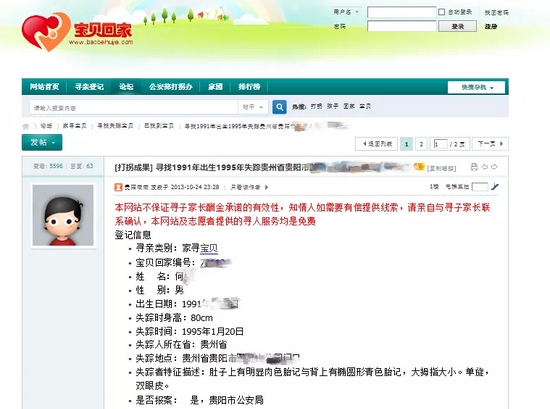Click the fourth hot search keyword

tap(365, 106)
